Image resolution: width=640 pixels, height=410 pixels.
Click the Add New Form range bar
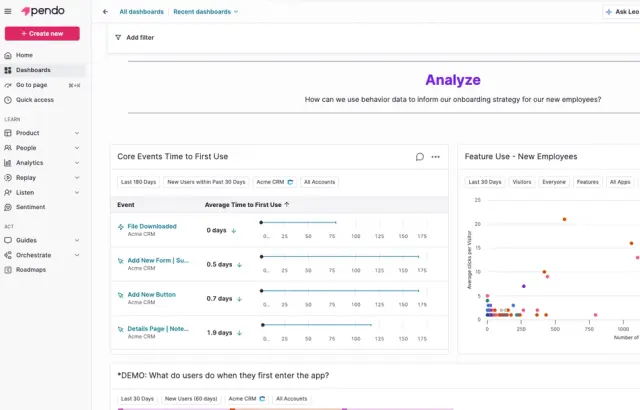[x=340, y=257]
